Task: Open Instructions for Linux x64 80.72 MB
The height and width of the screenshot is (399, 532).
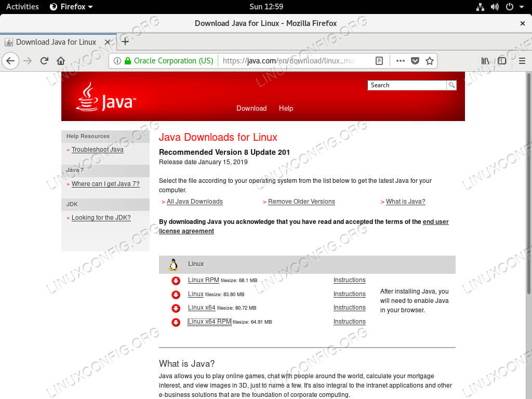Action: tap(350, 308)
